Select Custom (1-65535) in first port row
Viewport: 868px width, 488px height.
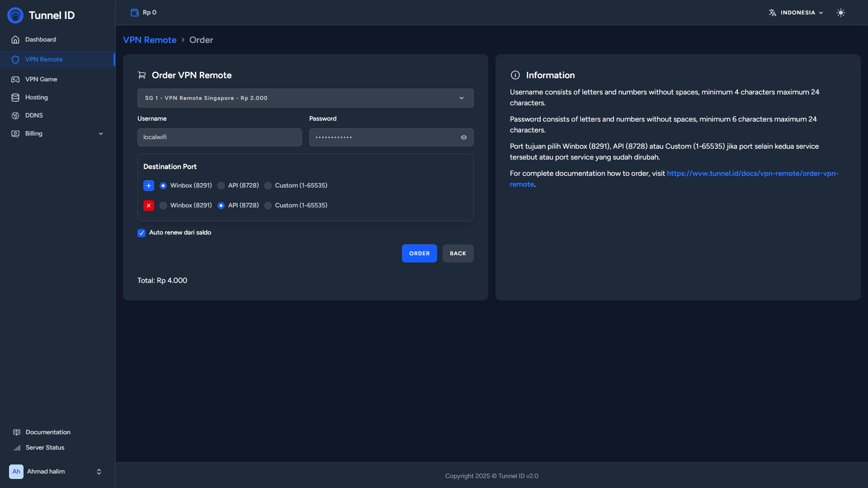click(268, 186)
